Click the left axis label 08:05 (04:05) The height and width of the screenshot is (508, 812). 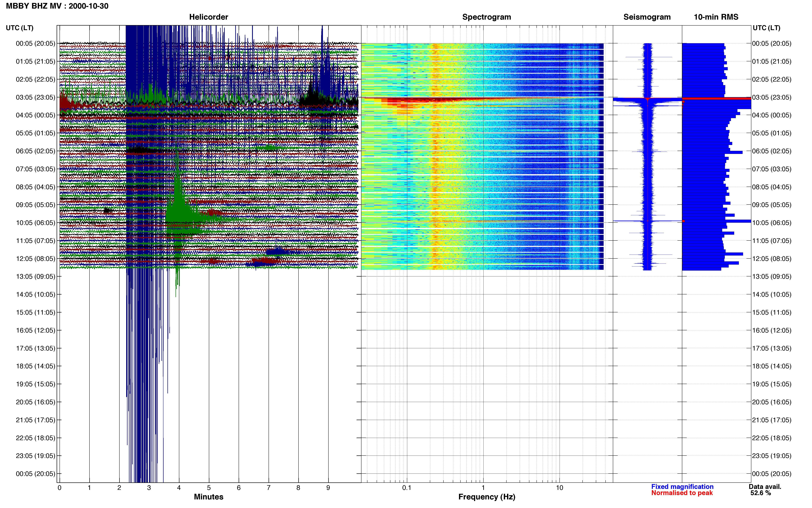[x=36, y=187]
